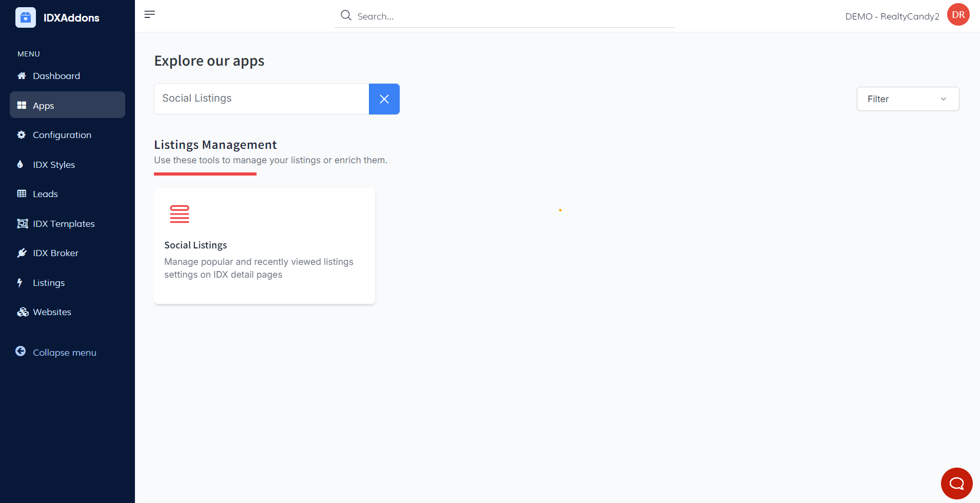This screenshot has height=503, width=980.
Task: Click the Dashboard home icon
Action: pyautogui.click(x=22, y=76)
